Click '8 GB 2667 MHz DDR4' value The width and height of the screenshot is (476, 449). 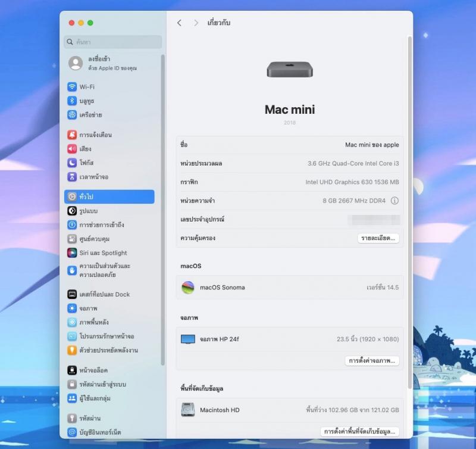tap(354, 201)
